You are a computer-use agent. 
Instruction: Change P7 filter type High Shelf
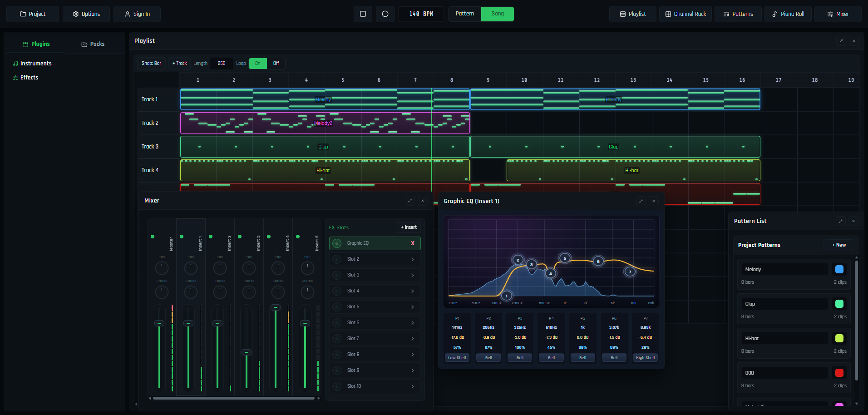click(646, 358)
